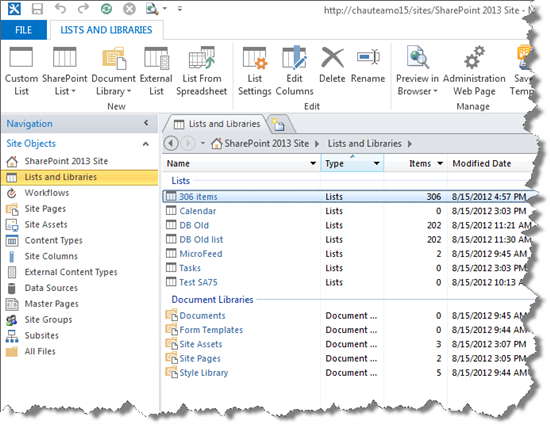Collapse the Site Objects section
Screen dimensions: 550x424
(x=146, y=143)
